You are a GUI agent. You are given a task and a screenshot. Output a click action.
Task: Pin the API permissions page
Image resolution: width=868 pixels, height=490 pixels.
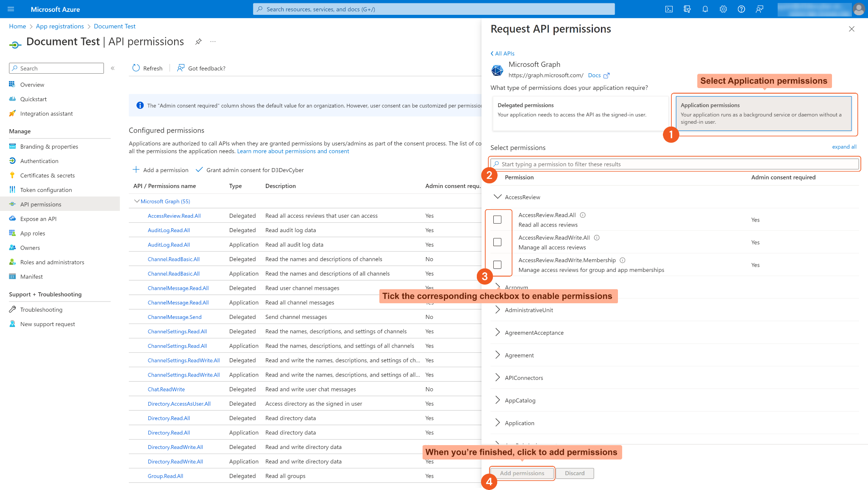coord(198,42)
